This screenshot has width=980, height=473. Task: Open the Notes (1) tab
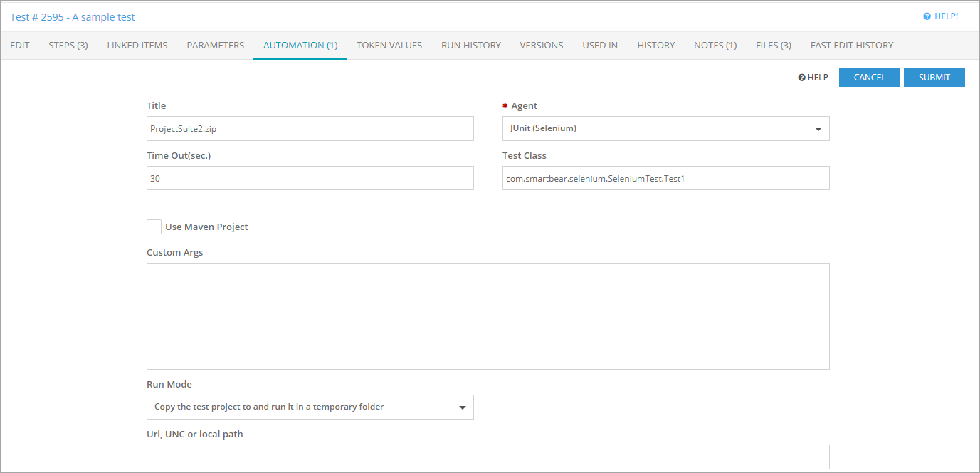click(x=715, y=45)
